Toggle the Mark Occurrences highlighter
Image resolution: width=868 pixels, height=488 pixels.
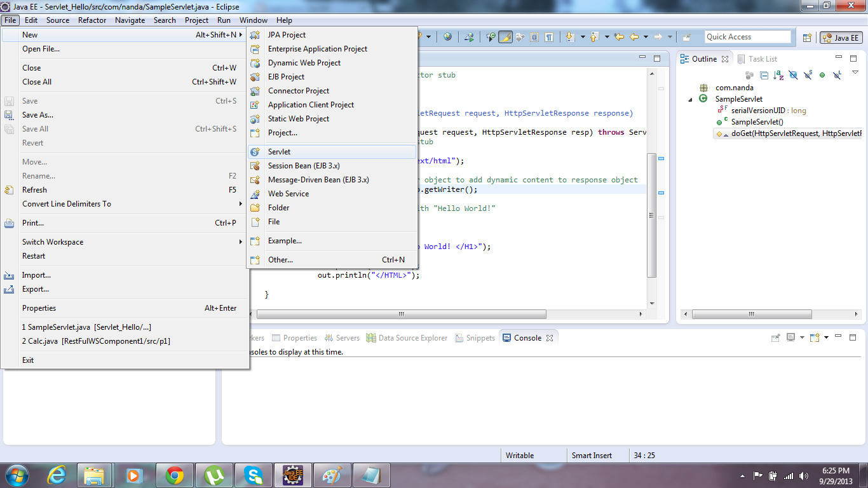(505, 36)
